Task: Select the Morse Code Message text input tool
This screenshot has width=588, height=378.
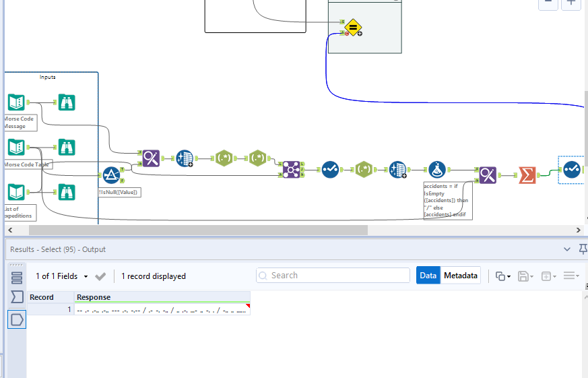Action: (x=16, y=102)
